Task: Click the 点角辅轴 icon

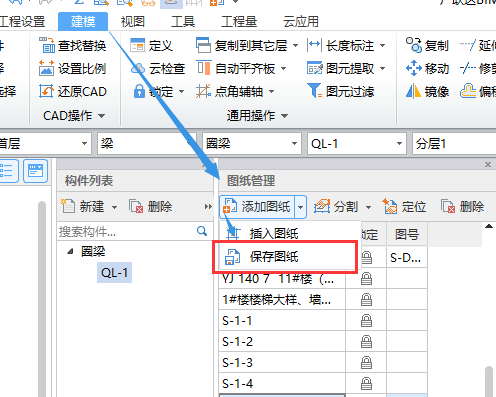Action: coord(203,91)
